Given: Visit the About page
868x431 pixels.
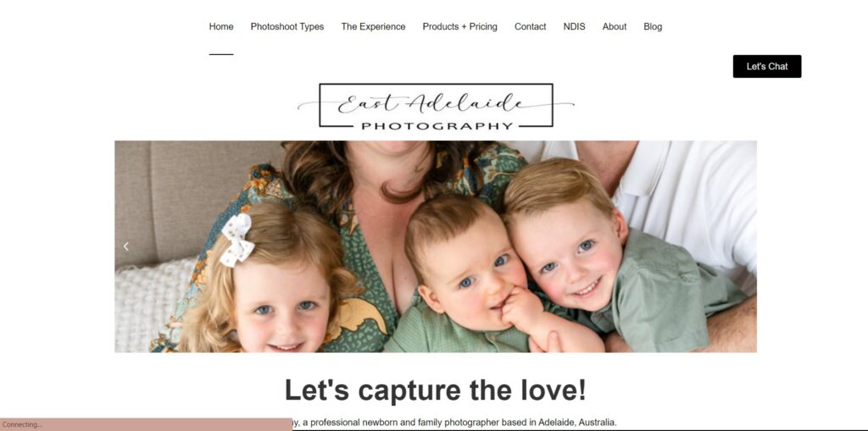Looking at the screenshot, I should pyautogui.click(x=614, y=26).
